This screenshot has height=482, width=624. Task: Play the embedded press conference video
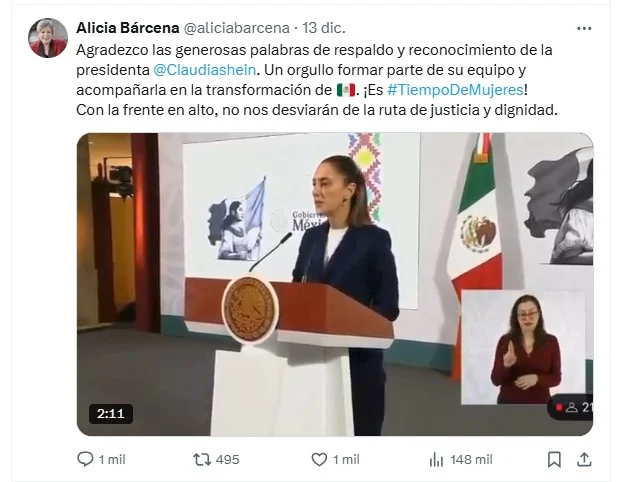click(x=335, y=284)
